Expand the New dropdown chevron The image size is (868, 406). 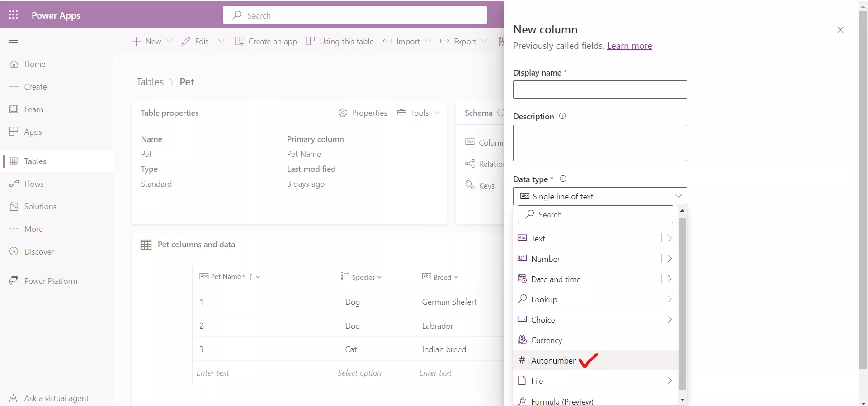[x=169, y=41]
